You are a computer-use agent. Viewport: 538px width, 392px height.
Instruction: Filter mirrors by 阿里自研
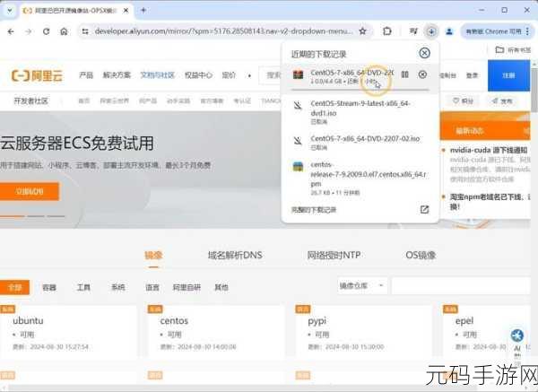coord(187,287)
